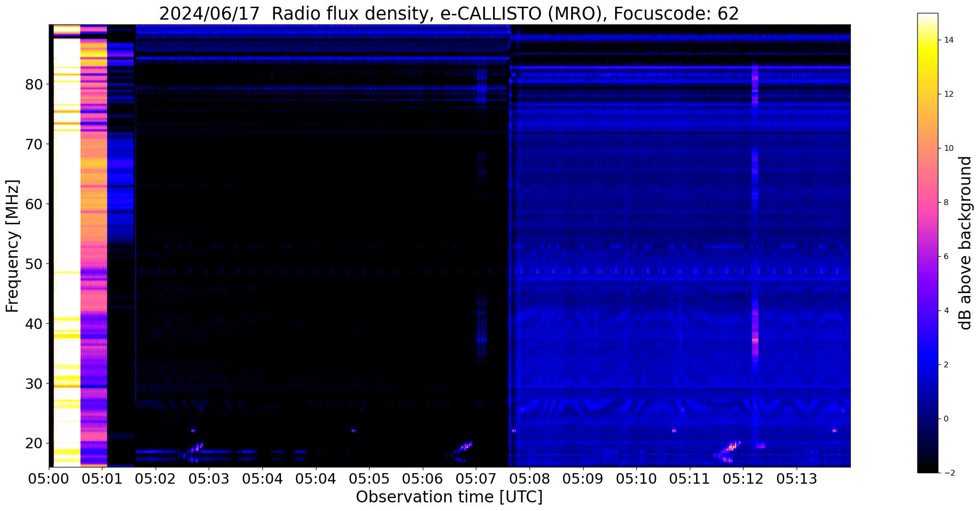This screenshot has width=980, height=511.
Task: Click the 05:08 time tick label
Action: (529, 479)
